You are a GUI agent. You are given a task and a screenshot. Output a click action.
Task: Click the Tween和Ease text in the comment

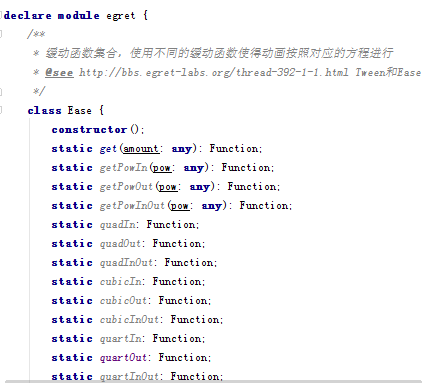coord(388,72)
